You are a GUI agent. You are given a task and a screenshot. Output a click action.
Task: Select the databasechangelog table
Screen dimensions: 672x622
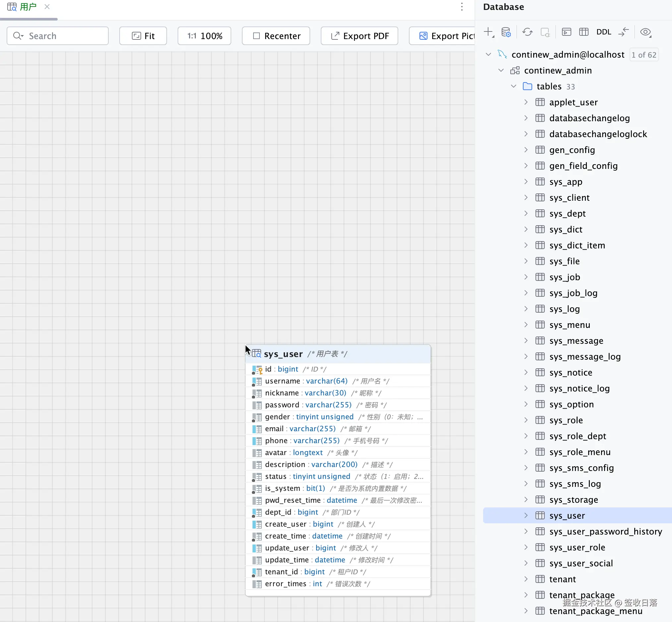point(589,118)
